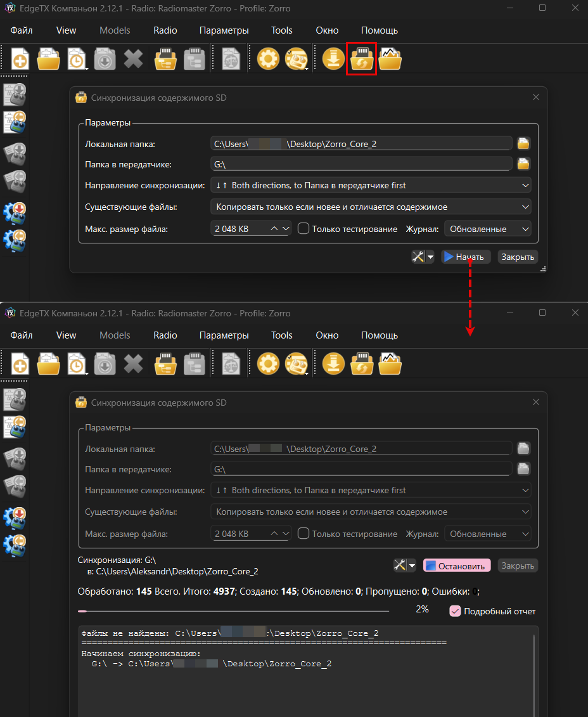Click max file size down chevron, top dialog
Image resolution: width=588 pixels, height=717 pixels.
pos(286,228)
